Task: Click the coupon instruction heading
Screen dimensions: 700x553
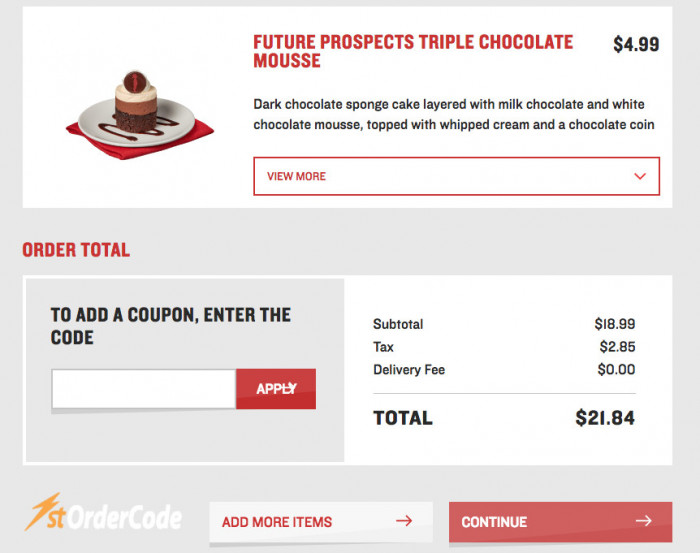Action: pos(171,326)
